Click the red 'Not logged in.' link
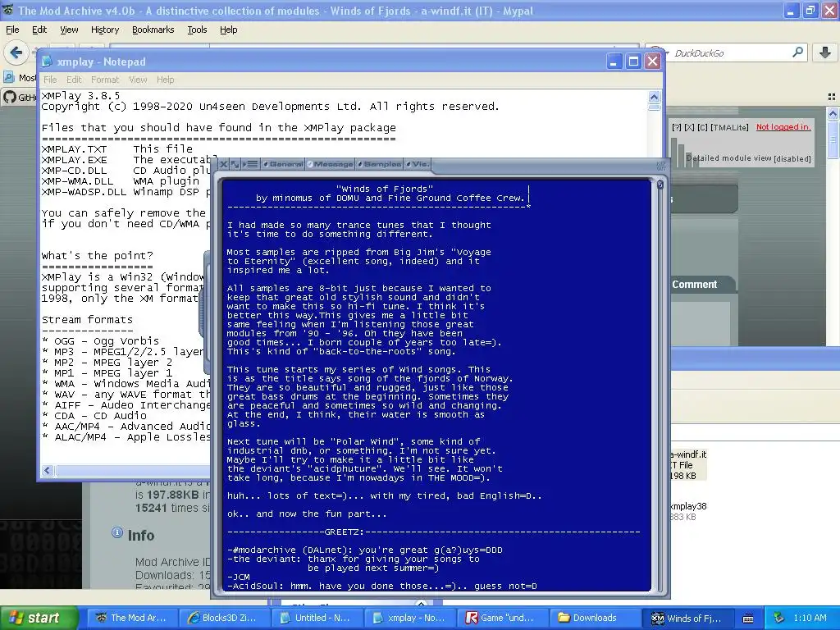 tap(783, 127)
